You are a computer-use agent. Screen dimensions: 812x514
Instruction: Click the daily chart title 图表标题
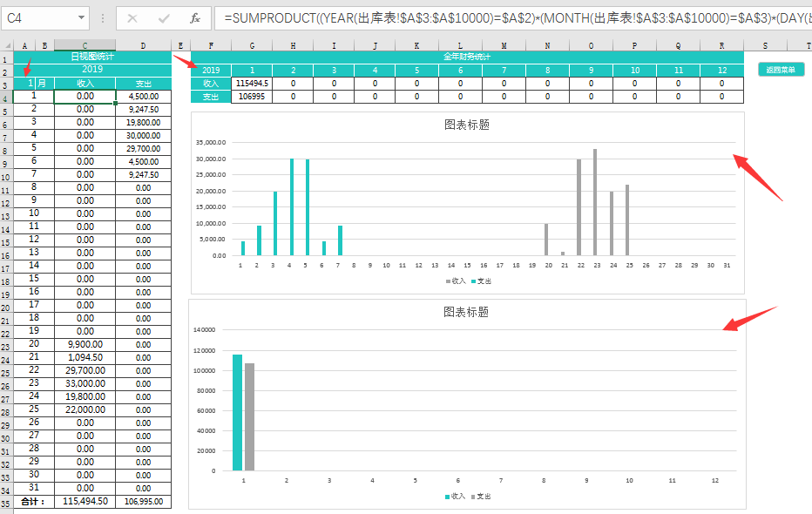(467, 125)
